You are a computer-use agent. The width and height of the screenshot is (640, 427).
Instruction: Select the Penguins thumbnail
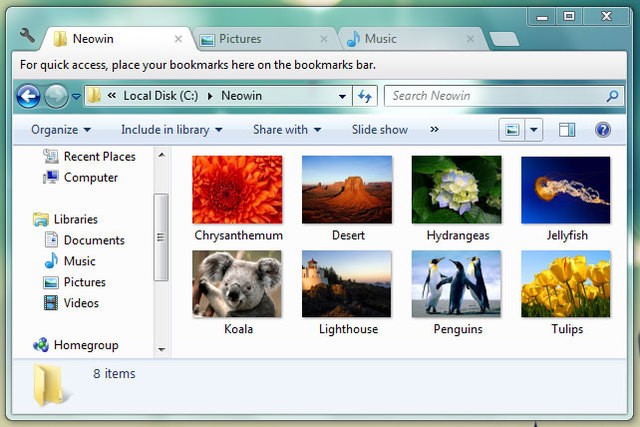pyautogui.click(x=457, y=284)
